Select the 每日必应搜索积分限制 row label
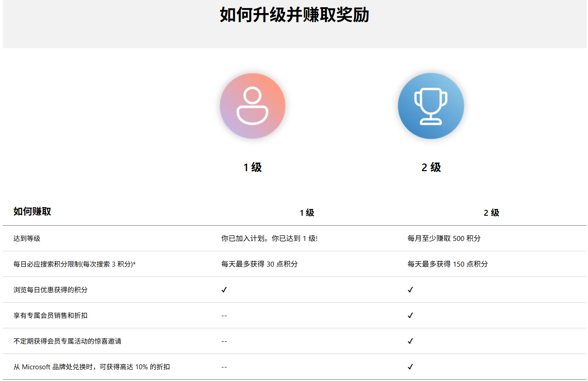The height and width of the screenshot is (381, 588). 74,264
